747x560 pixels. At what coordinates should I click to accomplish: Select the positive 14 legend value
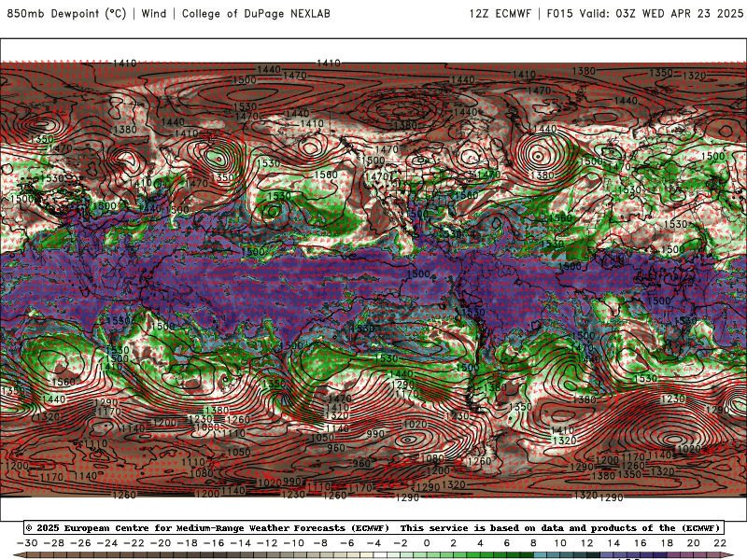(x=613, y=543)
